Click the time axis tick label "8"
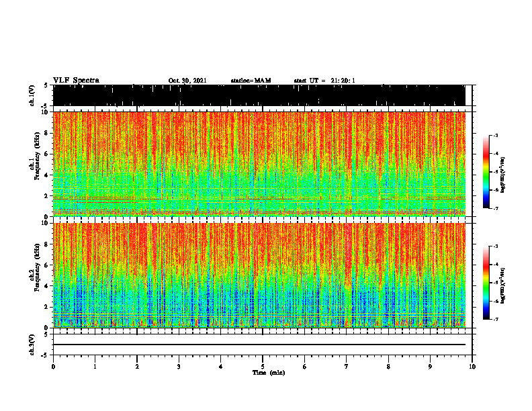 (x=388, y=367)
